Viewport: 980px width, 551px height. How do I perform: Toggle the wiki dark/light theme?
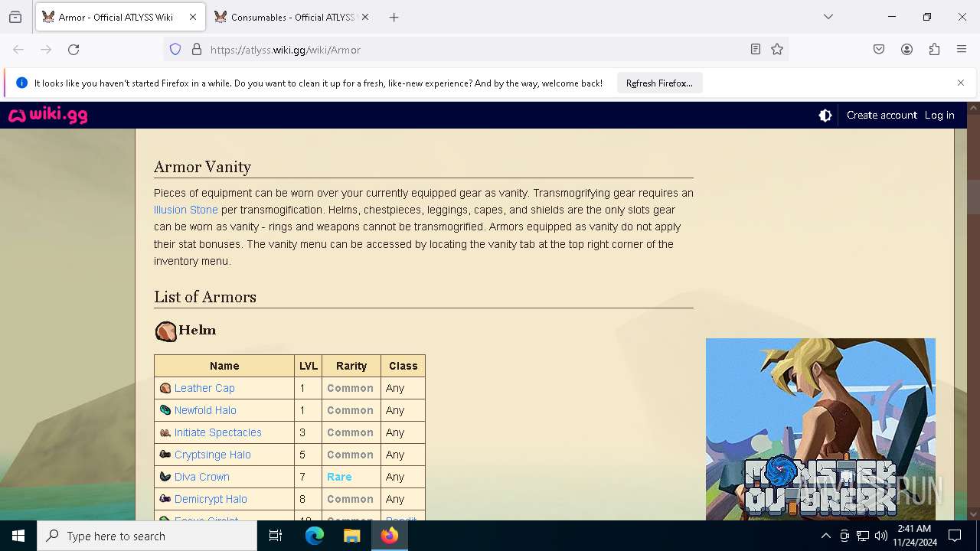tap(825, 116)
